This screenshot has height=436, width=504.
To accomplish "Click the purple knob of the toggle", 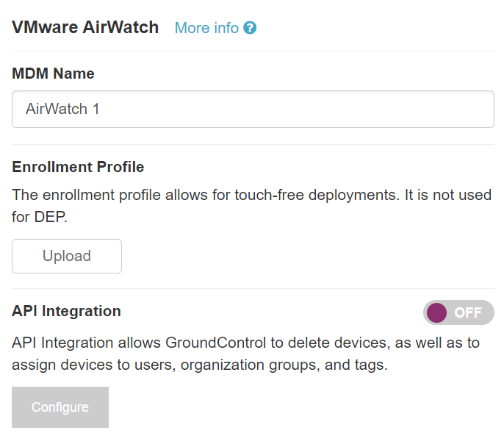I will pos(436,312).
